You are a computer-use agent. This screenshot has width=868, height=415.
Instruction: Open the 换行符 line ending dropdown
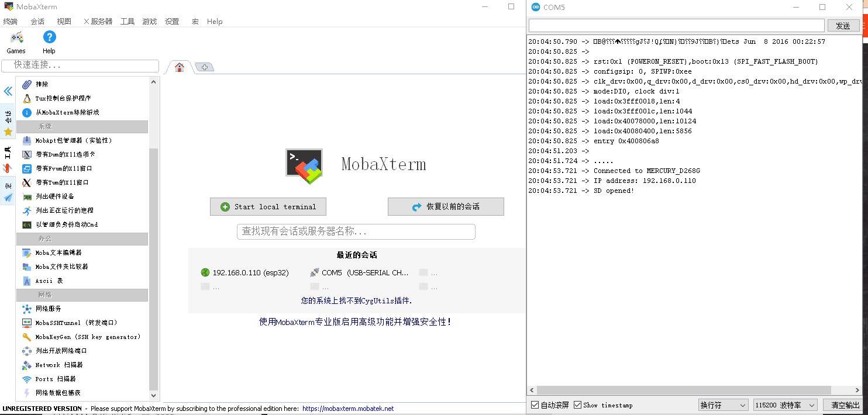tap(724, 405)
